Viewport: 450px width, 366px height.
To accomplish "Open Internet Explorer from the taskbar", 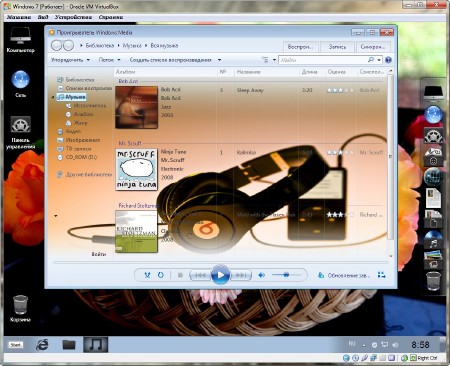I will 42,345.
